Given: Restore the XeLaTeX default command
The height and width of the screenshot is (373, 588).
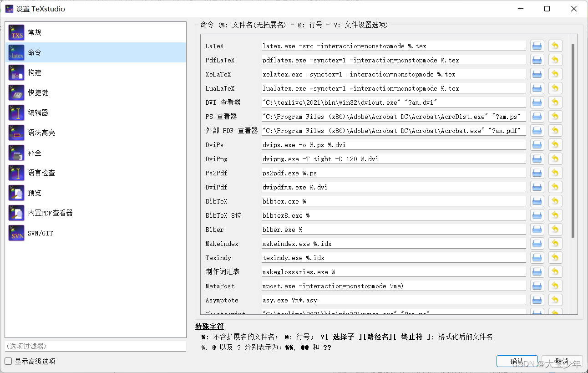Looking at the screenshot, I should 555,74.
